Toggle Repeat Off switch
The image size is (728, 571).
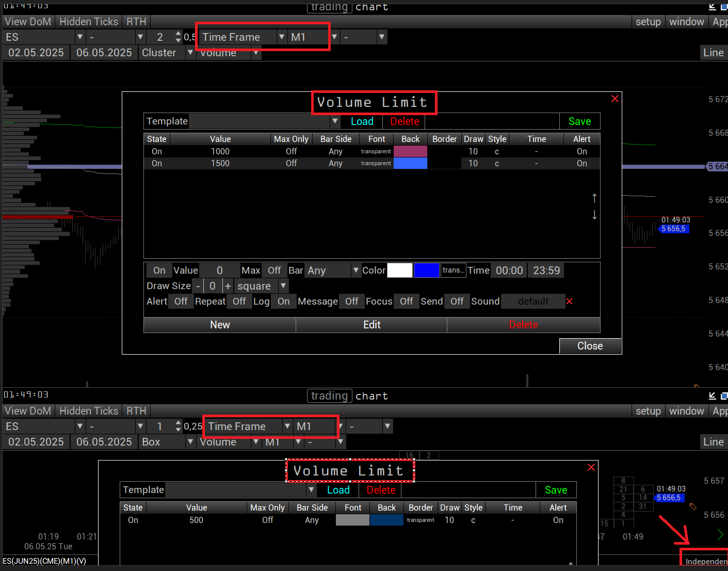coord(239,302)
